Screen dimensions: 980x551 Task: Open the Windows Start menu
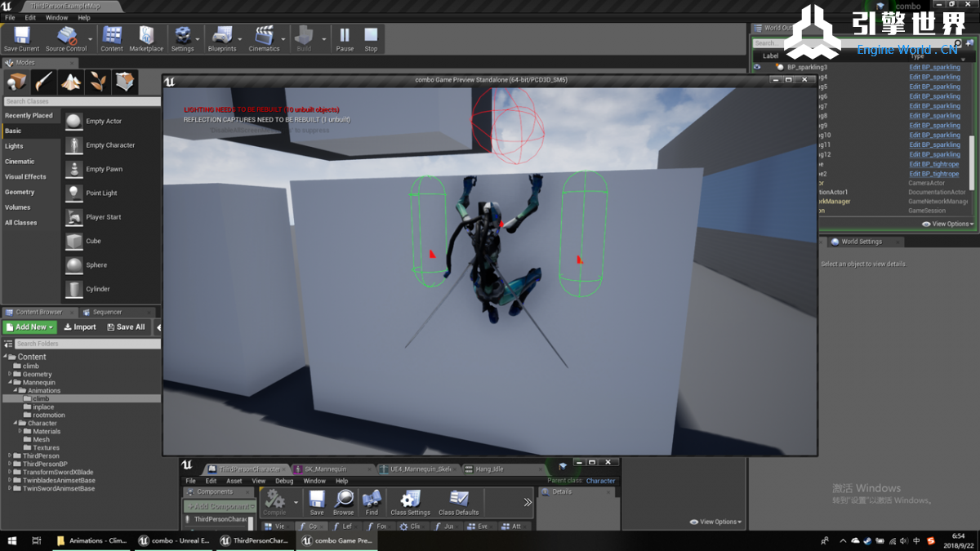click(12, 540)
